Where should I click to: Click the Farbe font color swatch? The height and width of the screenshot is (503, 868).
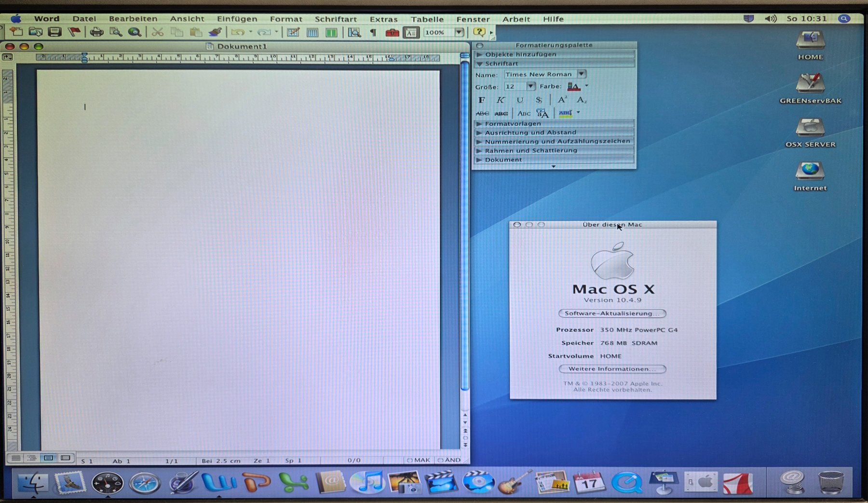point(573,87)
